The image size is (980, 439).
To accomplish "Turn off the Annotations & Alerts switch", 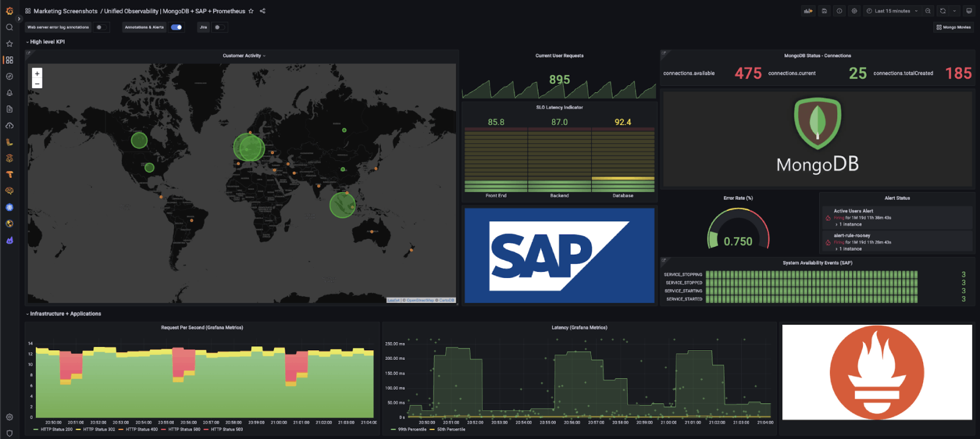I will tap(177, 27).
